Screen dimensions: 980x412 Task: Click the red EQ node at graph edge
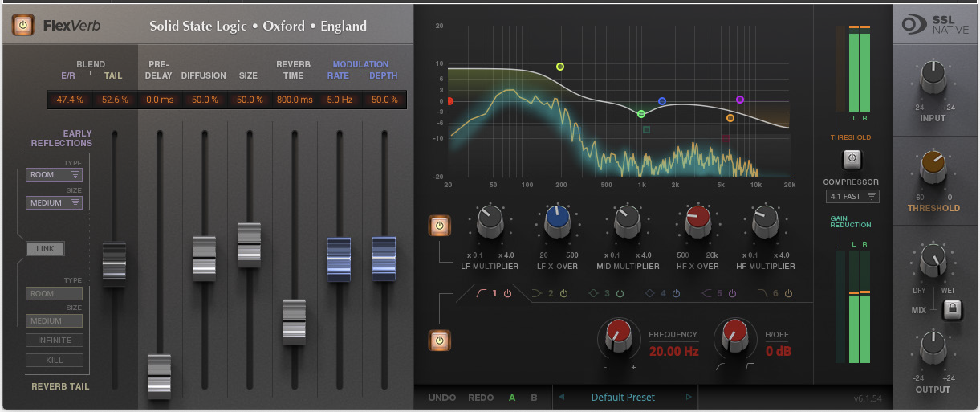click(x=450, y=102)
